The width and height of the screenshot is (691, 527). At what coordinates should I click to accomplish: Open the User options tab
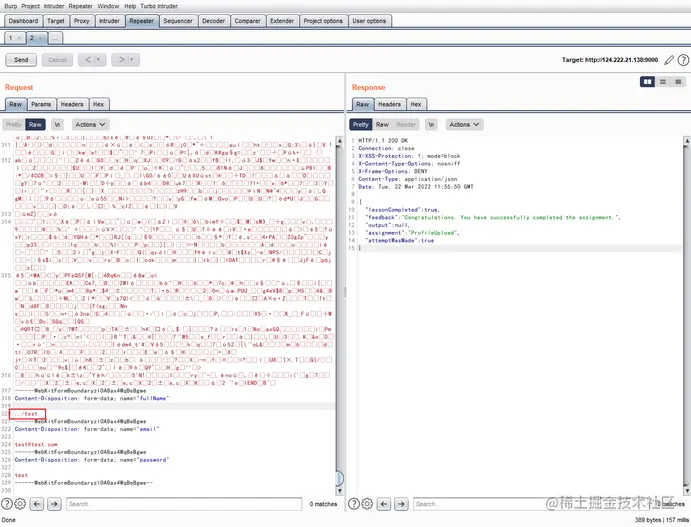(369, 21)
